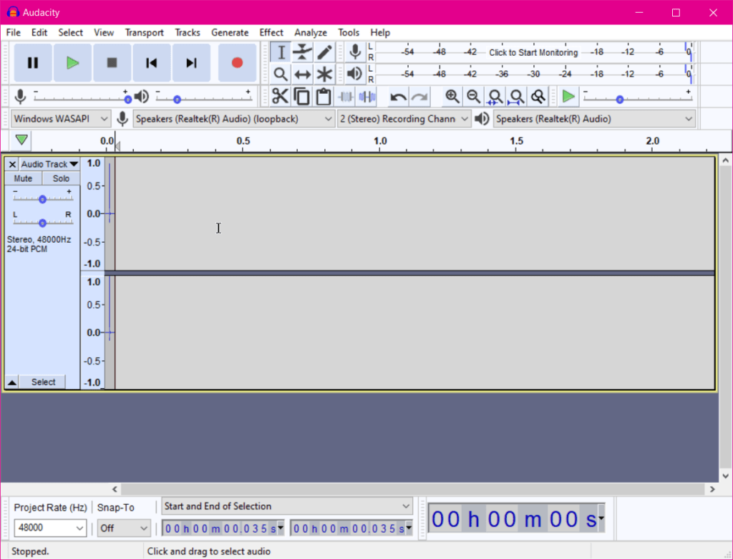Viewport: 733px width, 560px height.
Task: Choose the Multi-Tool asterisk
Action: 324,74
